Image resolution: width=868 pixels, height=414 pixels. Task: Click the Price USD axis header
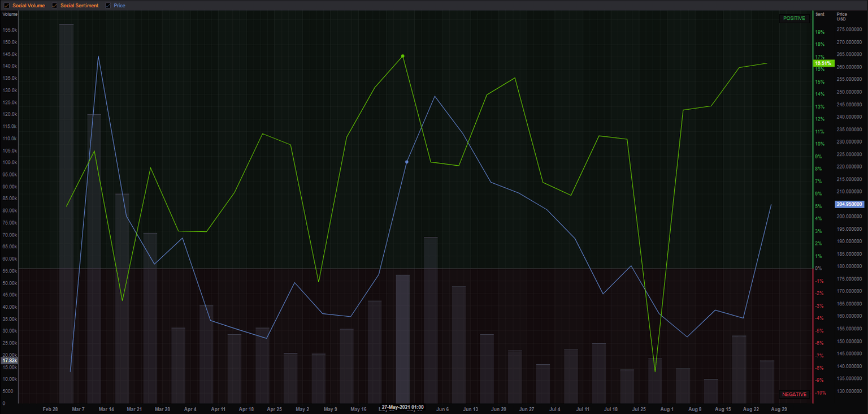click(842, 16)
